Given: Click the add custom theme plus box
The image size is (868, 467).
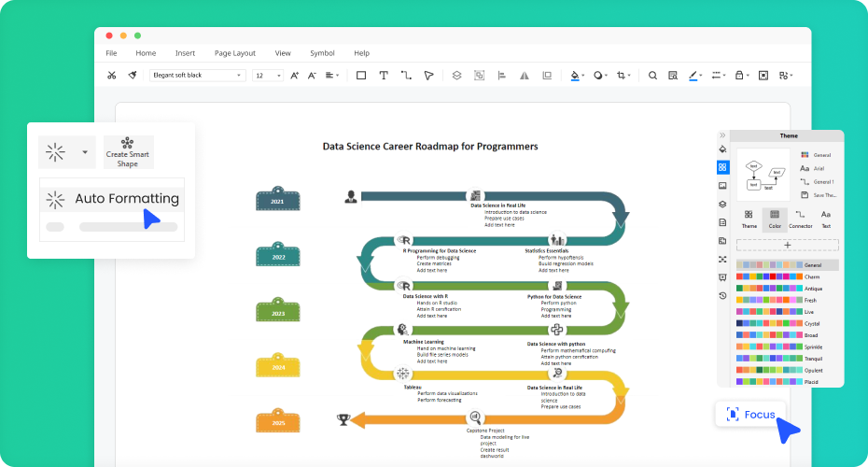Looking at the screenshot, I should pos(787,245).
